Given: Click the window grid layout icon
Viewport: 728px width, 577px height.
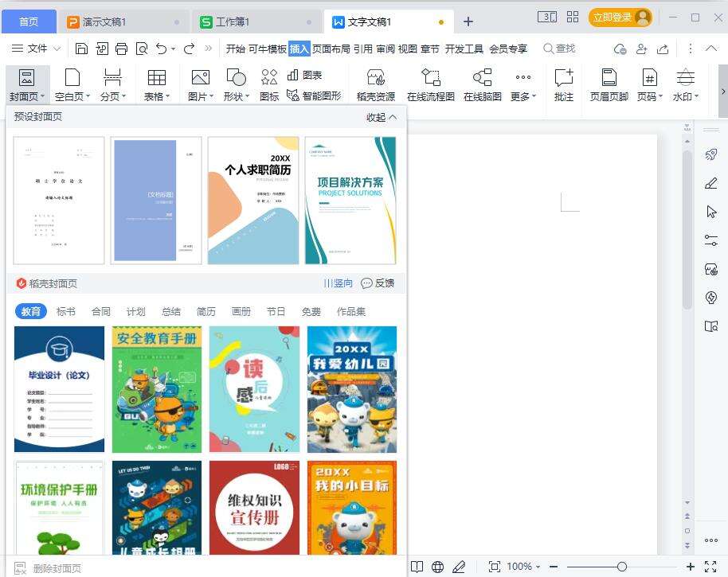Looking at the screenshot, I should (573, 18).
